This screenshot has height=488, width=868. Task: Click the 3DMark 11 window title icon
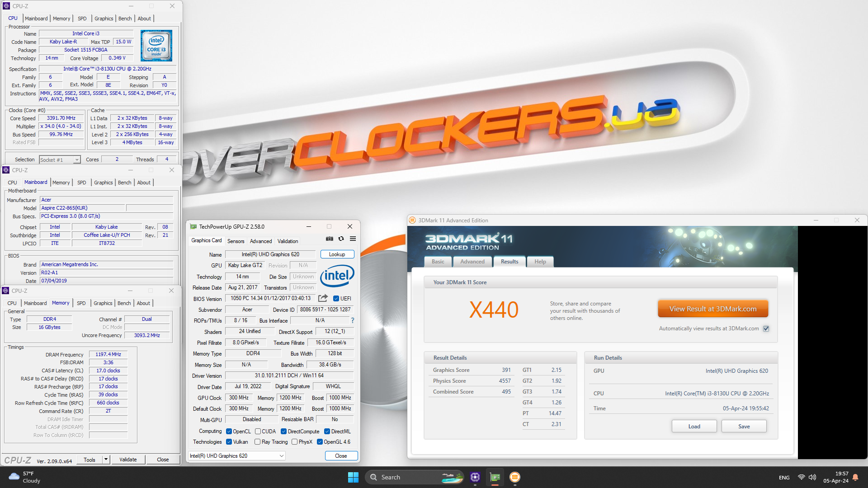click(x=412, y=221)
